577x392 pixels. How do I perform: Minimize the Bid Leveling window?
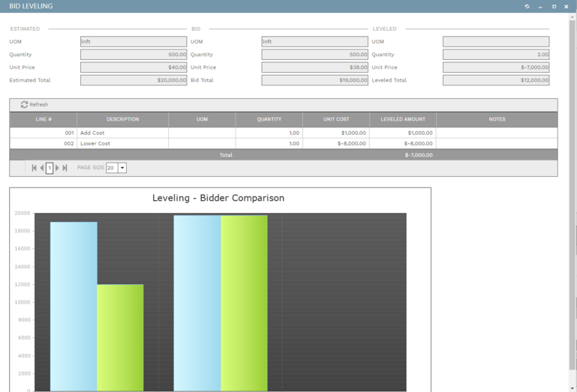click(540, 6)
